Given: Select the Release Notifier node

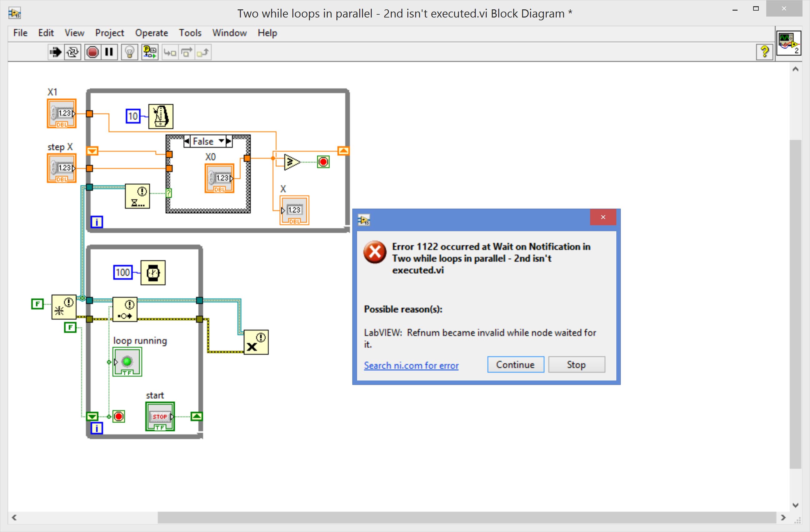Looking at the screenshot, I should pyautogui.click(x=256, y=342).
